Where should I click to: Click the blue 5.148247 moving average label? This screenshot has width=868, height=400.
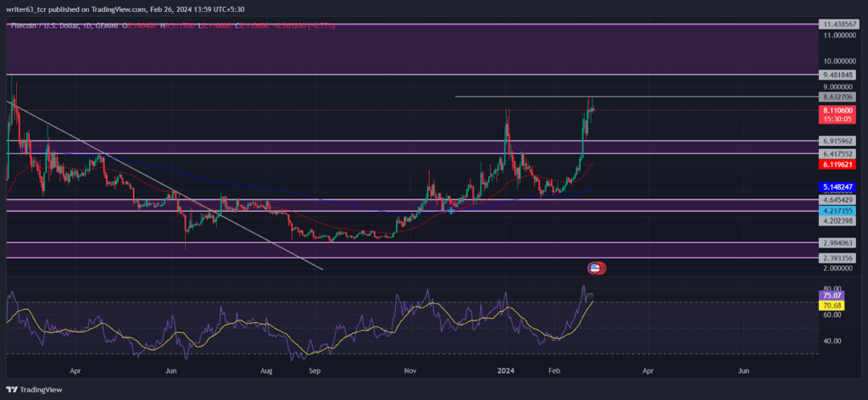839,187
